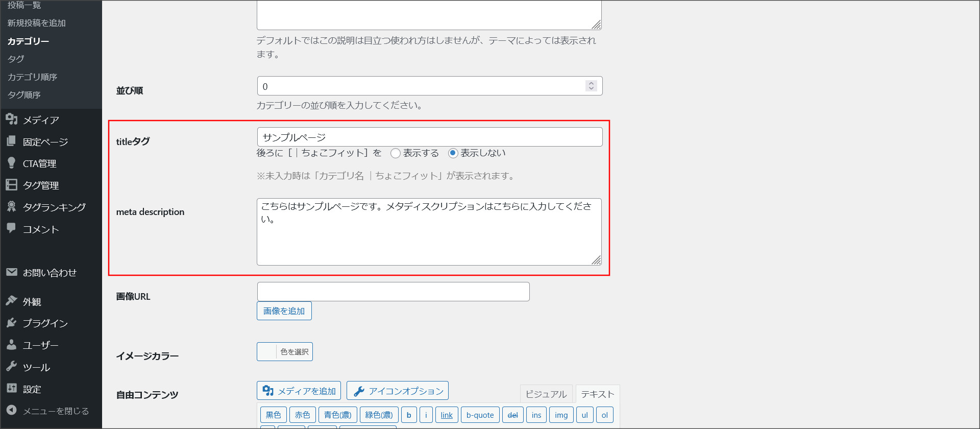Viewport: 980px width, 429px height.
Task: Increase the 並び順 number stepper
Action: [591, 83]
